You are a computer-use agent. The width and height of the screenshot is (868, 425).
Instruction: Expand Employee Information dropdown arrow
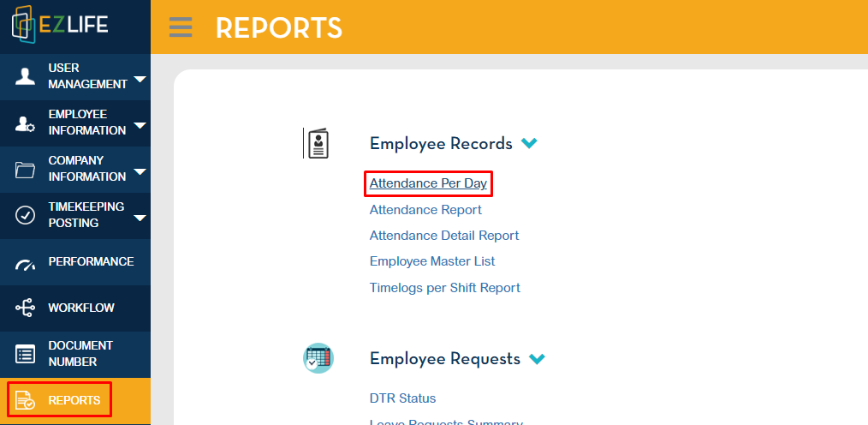(x=140, y=125)
